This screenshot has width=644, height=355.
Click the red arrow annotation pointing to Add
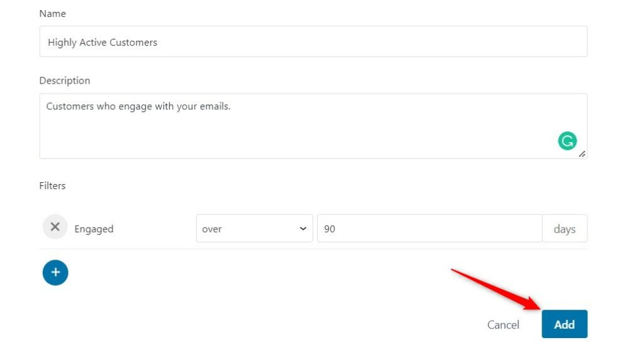tap(496, 289)
